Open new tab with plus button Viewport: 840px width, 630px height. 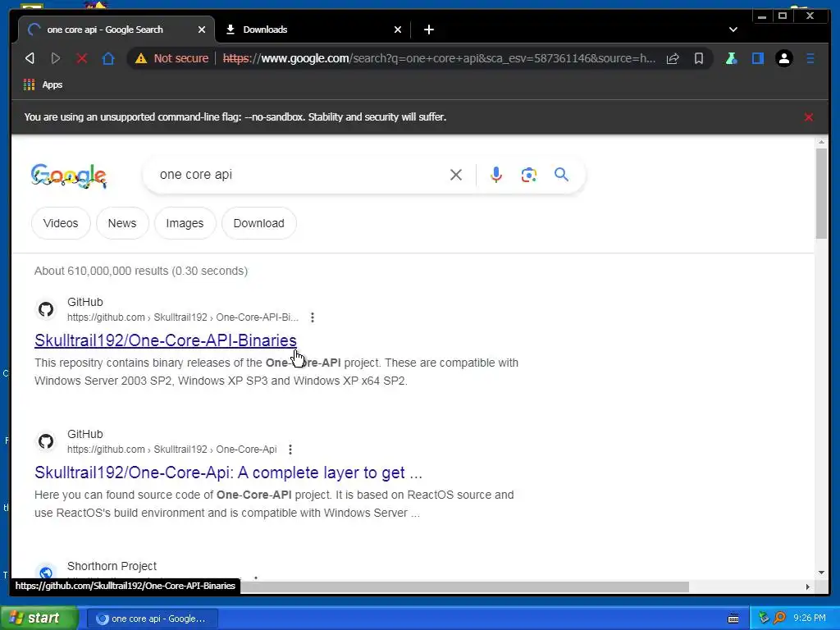(x=428, y=30)
